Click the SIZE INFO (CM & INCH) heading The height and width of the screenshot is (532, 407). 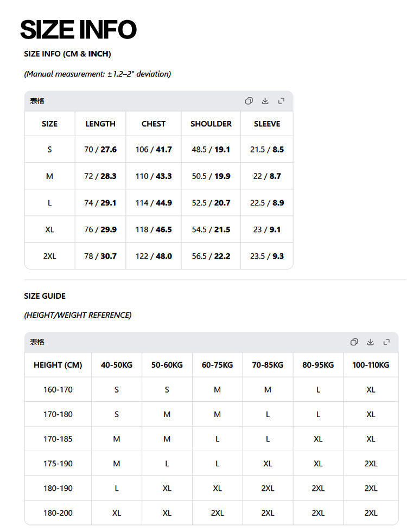(67, 54)
